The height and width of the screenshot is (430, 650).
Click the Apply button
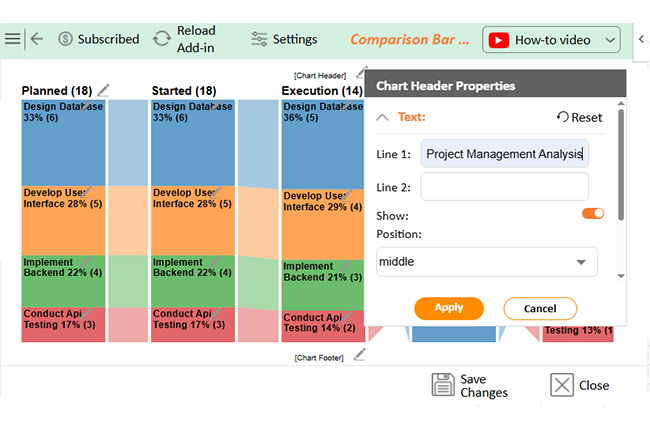(448, 308)
